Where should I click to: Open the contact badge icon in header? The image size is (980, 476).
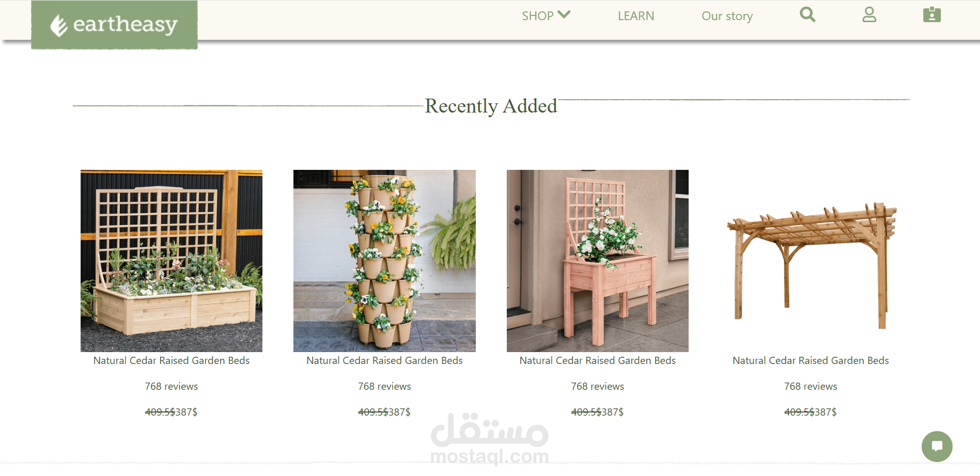[932, 14]
